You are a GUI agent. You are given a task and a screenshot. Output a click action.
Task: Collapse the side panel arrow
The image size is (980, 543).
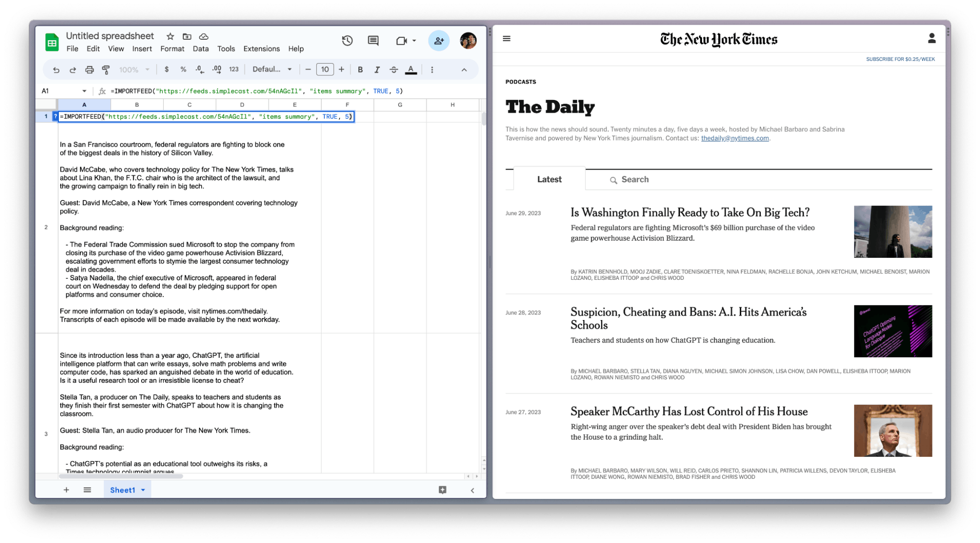pos(472,490)
